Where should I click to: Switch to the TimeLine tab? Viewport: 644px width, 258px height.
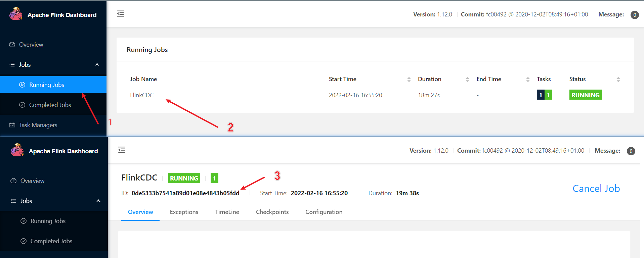227,212
